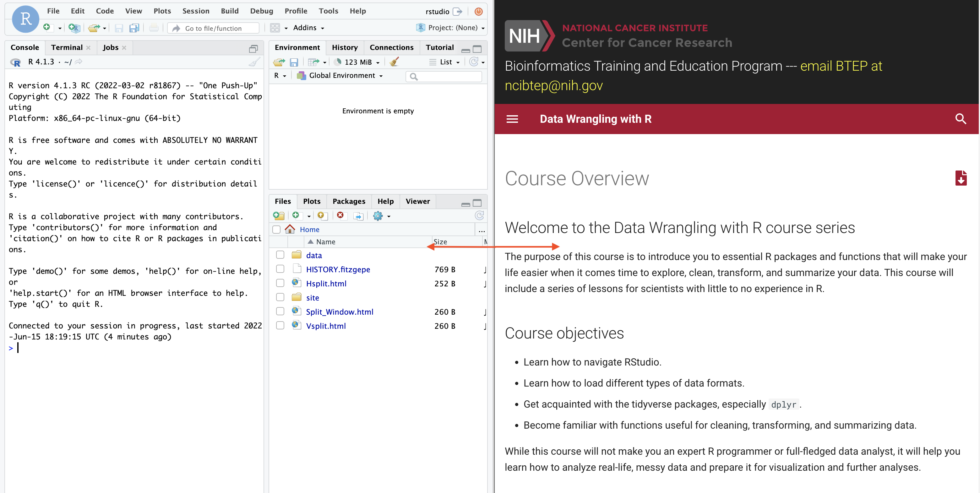
Task: Click the search magnifier on red header
Action: pyautogui.click(x=960, y=119)
